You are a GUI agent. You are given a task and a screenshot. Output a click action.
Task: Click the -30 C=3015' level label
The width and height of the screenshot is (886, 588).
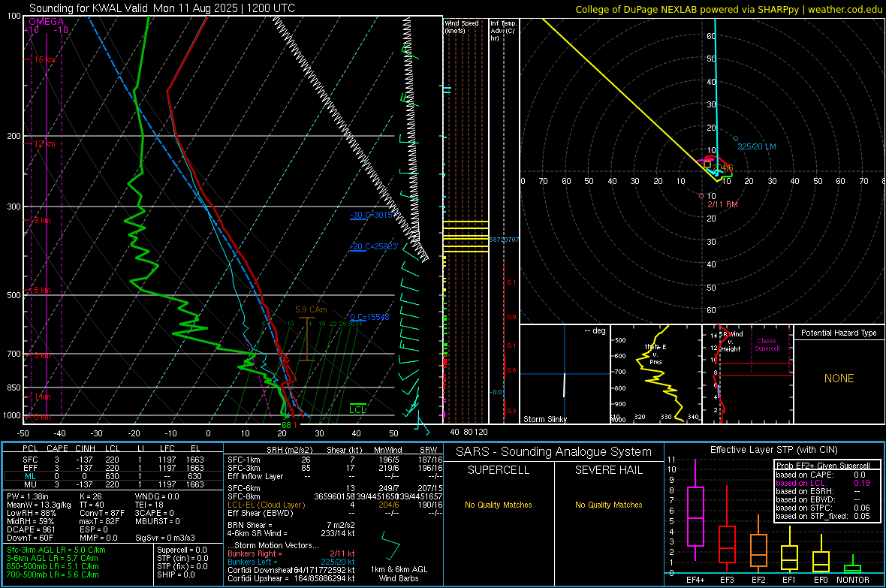click(371, 215)
